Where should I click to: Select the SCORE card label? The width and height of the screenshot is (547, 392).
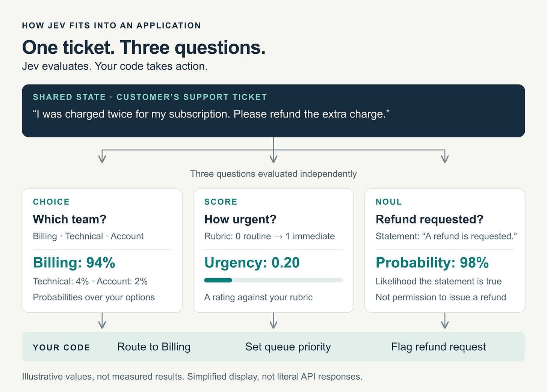click(221, 202)
